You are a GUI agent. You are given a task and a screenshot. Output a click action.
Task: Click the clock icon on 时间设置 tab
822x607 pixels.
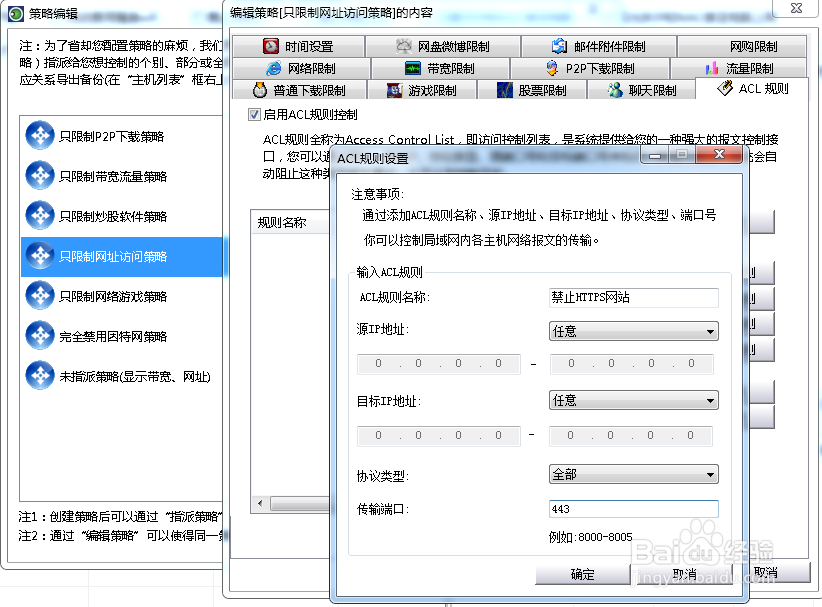click(x=272, y=45)
